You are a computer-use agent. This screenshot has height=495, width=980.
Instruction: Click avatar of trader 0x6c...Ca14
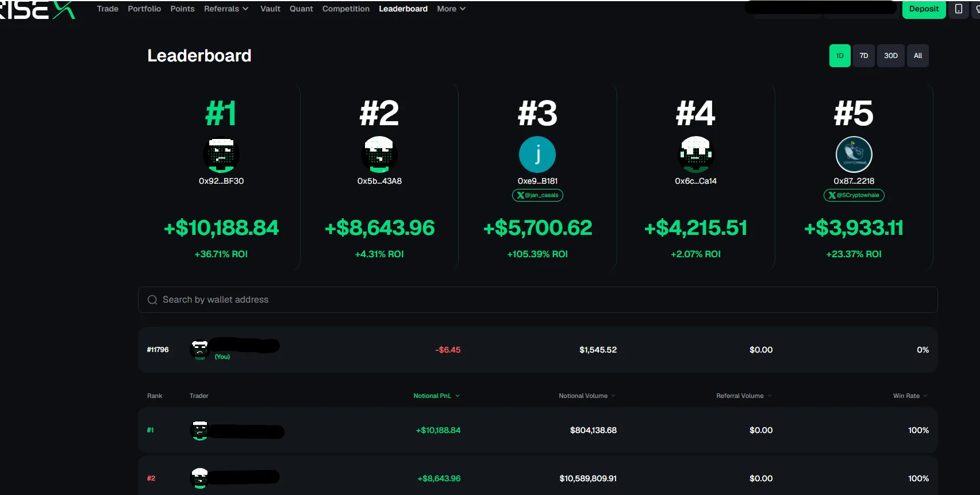(695, 154)
